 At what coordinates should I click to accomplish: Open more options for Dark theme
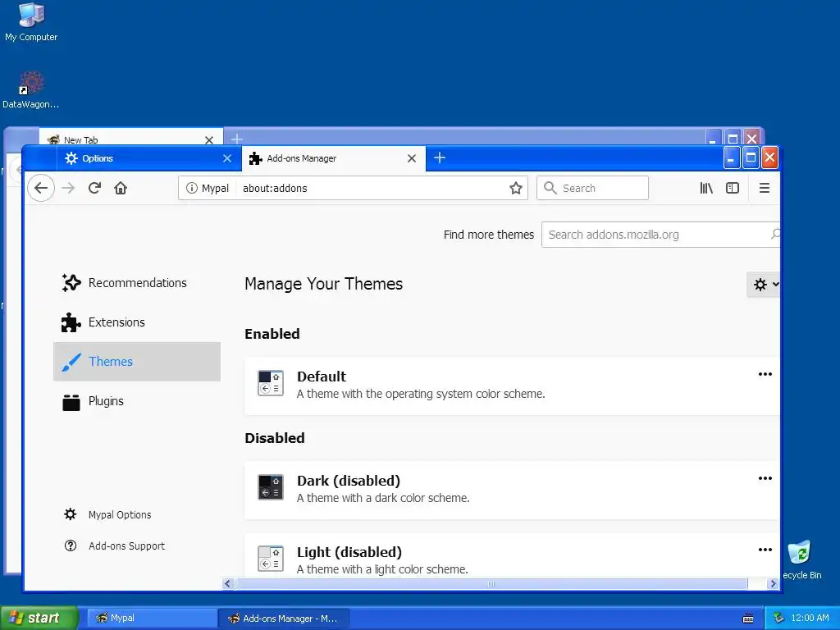tap(765, 478)
